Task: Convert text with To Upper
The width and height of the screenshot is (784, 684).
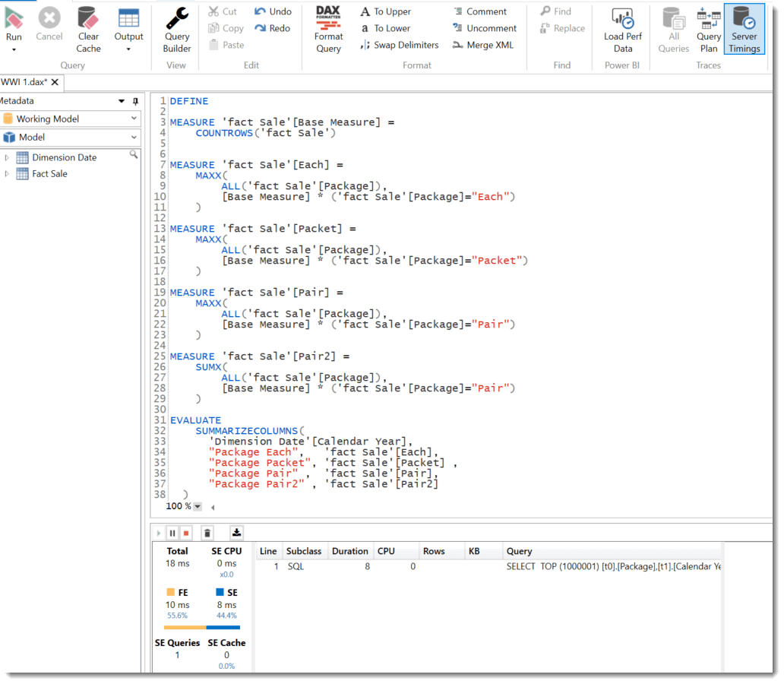Action: 385,11
